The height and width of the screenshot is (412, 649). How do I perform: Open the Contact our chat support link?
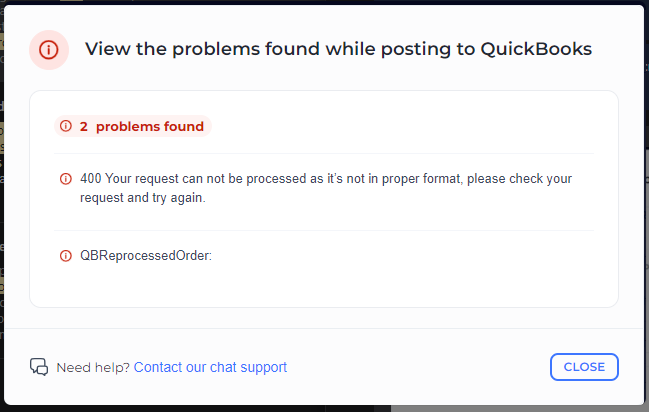point(210,367)
